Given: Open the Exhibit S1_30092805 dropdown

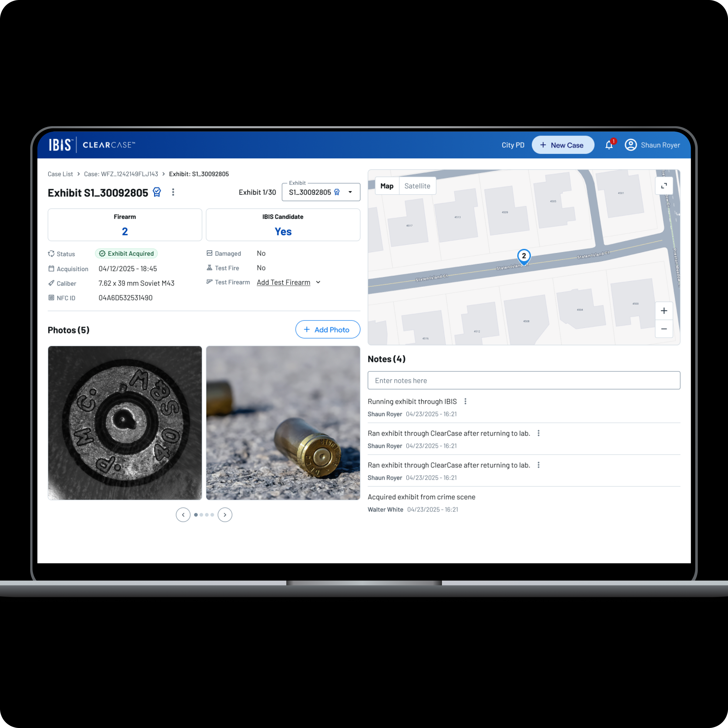Looking at the screenshot, I should (x=321, y=192).
